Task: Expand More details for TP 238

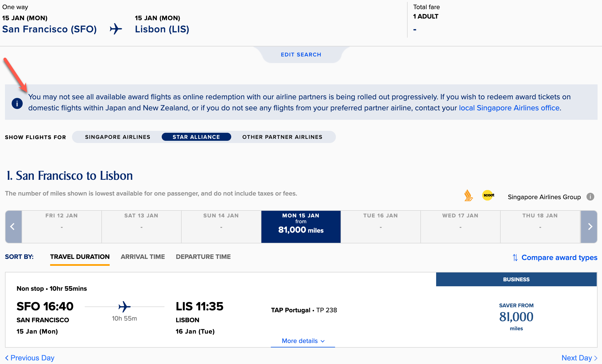Action: click(303, 341)
